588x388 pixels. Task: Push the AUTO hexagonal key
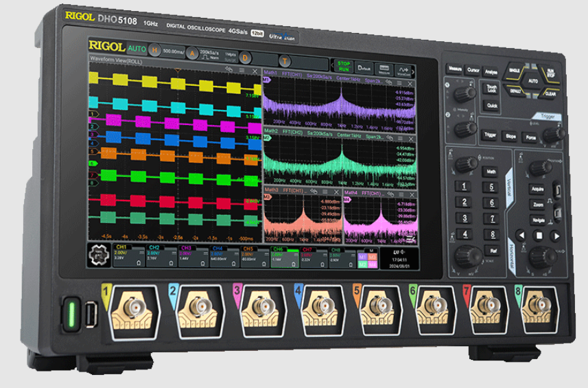[x=533, y=80]
